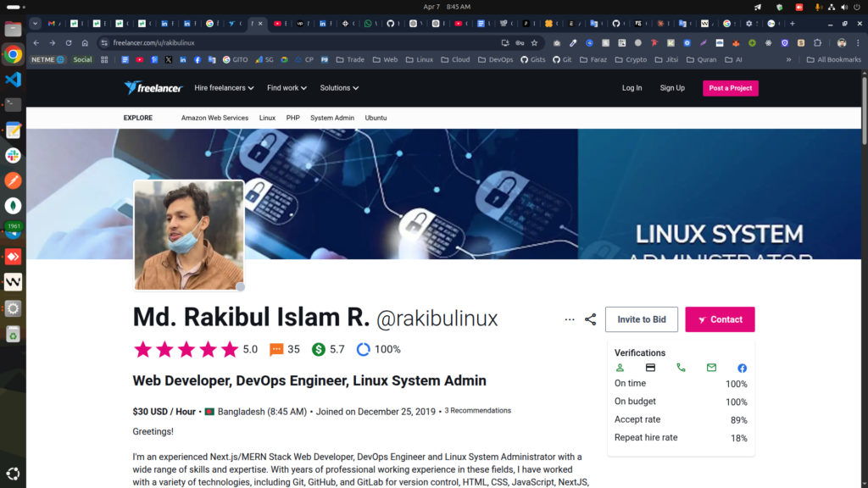Click the orange reviews count icon

click(276, 349)
